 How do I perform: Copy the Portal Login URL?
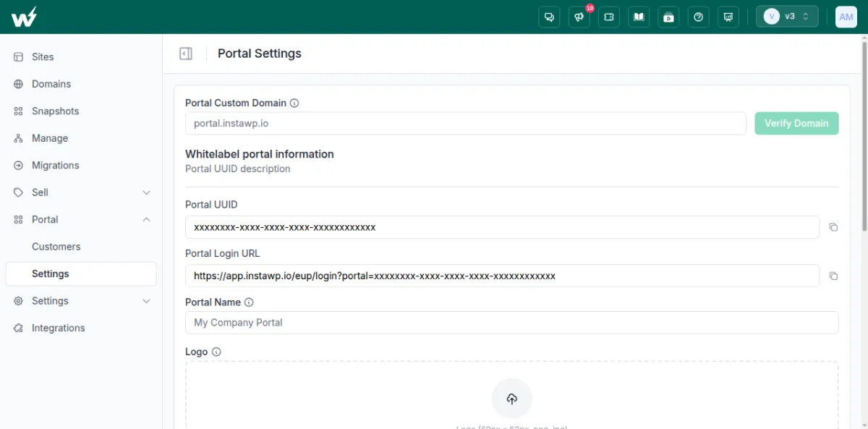pyautogui.click(x=833, y=276)
